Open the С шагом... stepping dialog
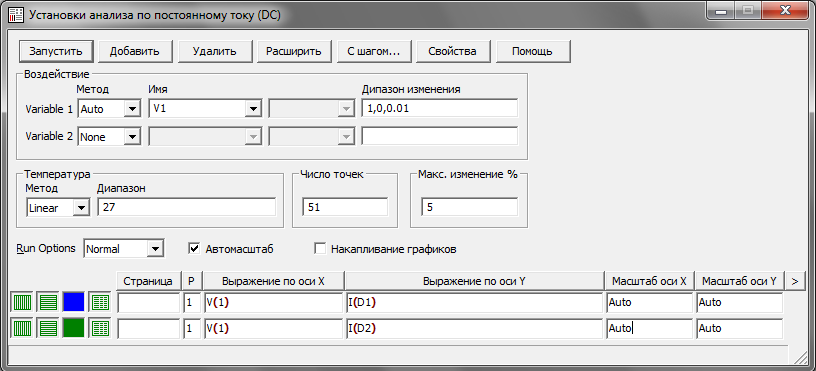The image size is (816, 371). (374, 51)
